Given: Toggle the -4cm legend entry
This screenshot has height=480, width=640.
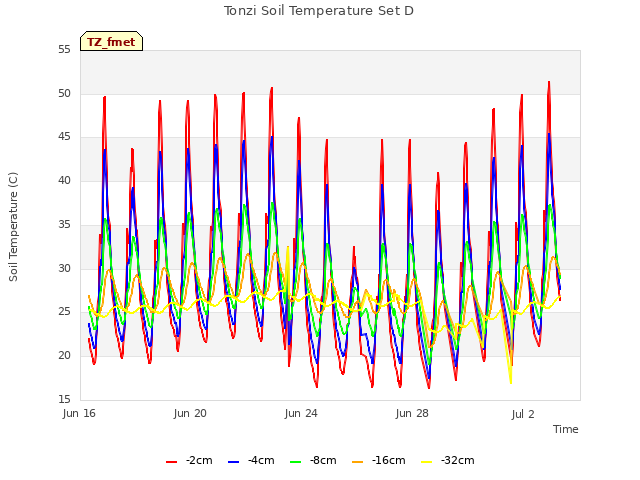Looking at the screenshot, I should coord(251,460).
